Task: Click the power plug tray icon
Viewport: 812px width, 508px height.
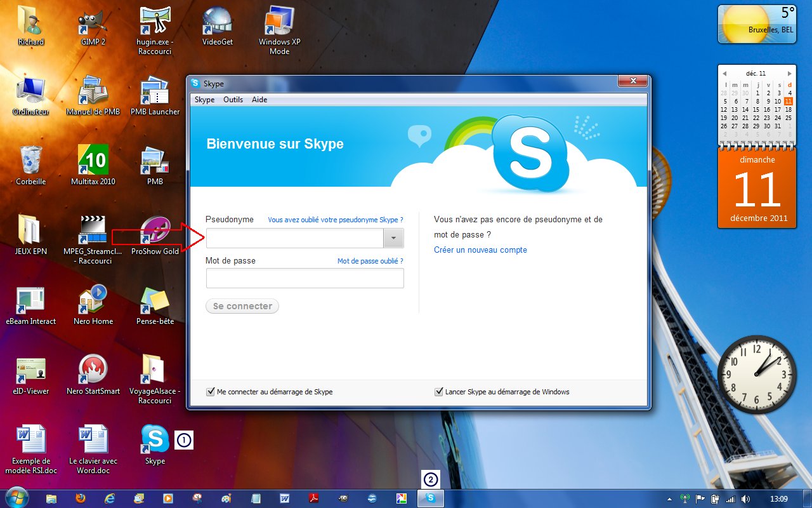Action: [x=715, y=499]
